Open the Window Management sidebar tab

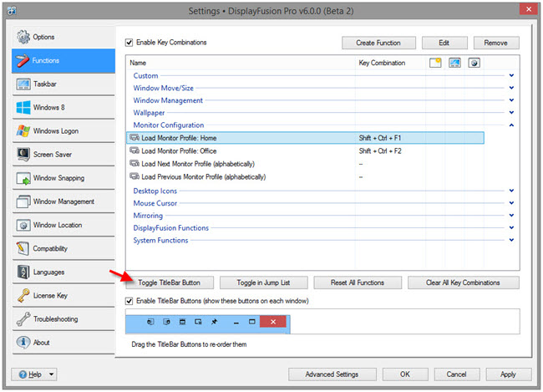(x=63, y=201)
